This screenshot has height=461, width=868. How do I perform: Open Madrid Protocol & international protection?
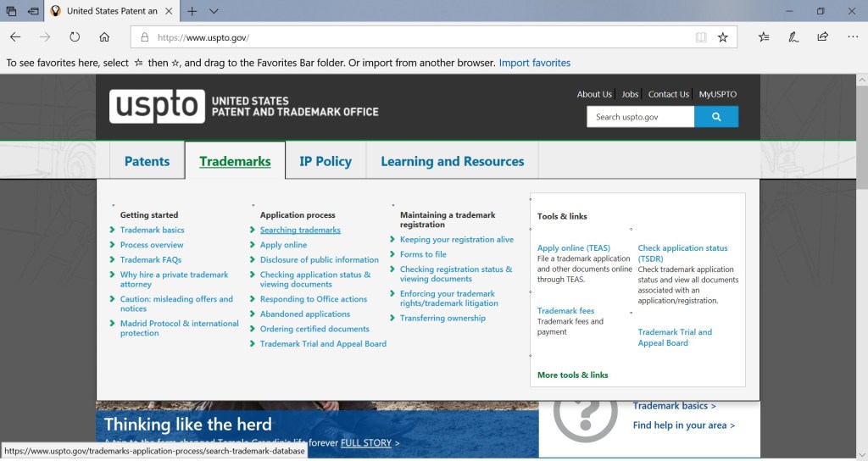point(180,328)
